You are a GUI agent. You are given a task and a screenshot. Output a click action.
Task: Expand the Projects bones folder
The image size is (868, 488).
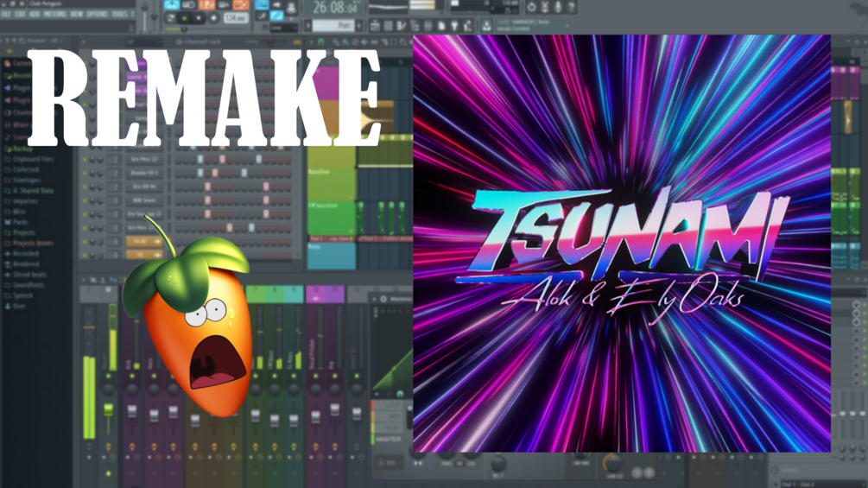tap(29, 243)
